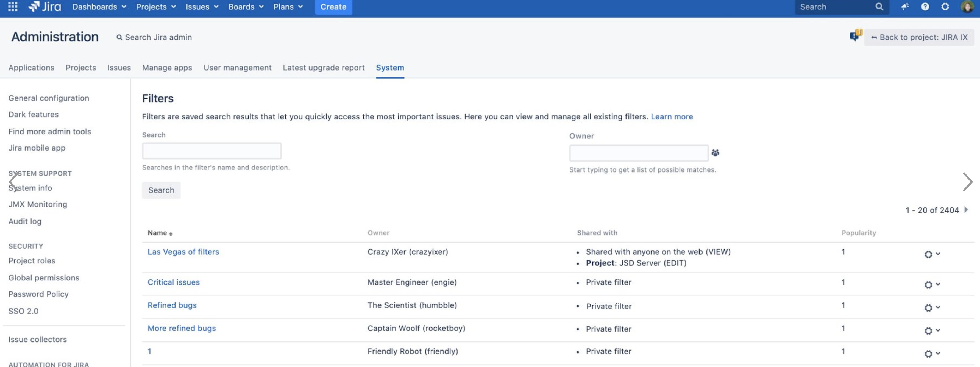This screenshot has height=367, width=980.
Task: Go to next page of filters arrow
Action: click(x=966, y=210)
